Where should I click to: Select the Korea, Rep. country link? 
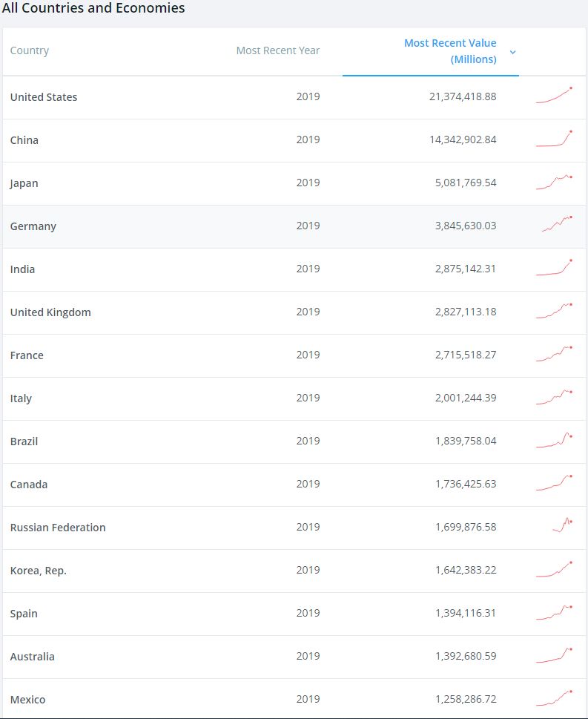coord(39,571)
